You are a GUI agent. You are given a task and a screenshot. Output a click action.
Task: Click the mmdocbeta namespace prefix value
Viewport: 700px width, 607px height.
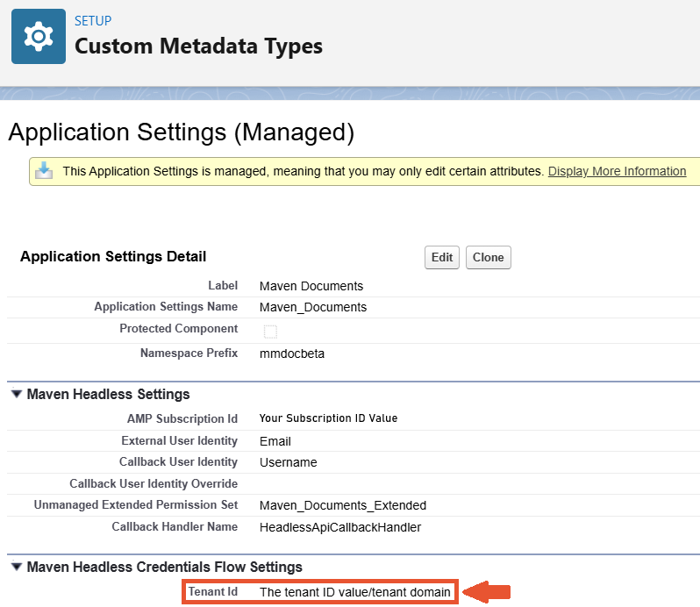[x=292, y=353]
